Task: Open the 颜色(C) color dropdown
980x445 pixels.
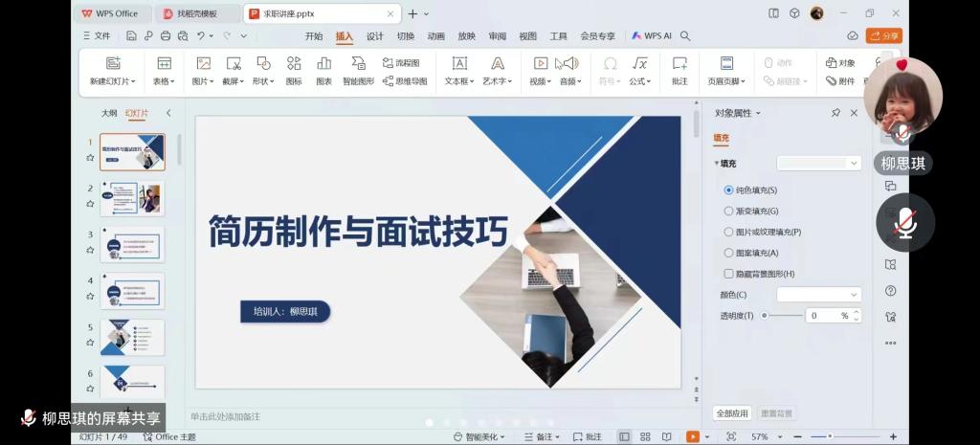Action: coord(818,295)
